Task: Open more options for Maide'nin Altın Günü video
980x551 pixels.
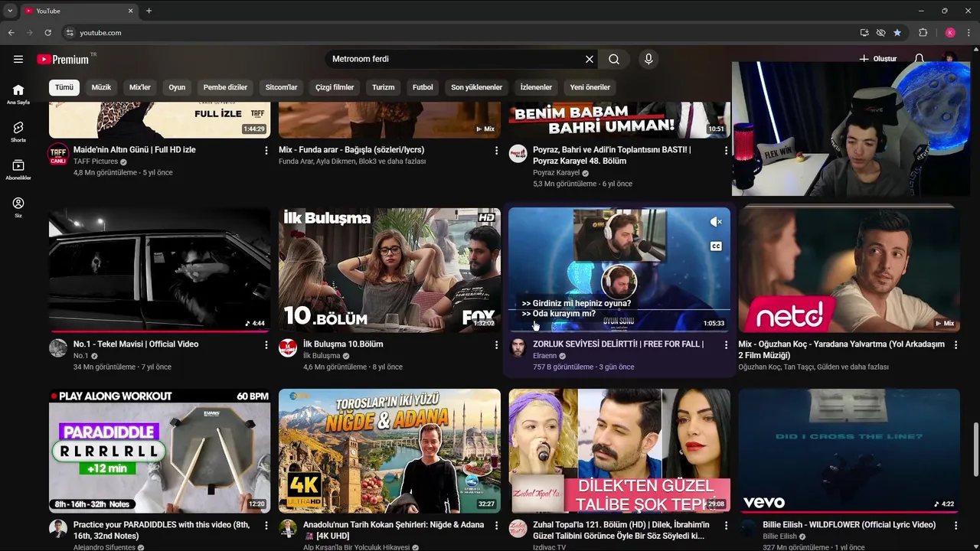Action: (266, 151)
